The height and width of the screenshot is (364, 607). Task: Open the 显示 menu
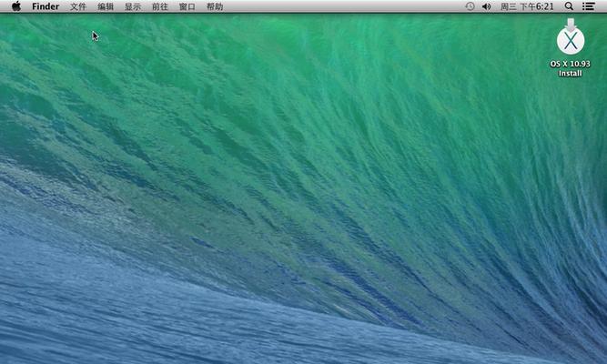(x=133, y=6)
